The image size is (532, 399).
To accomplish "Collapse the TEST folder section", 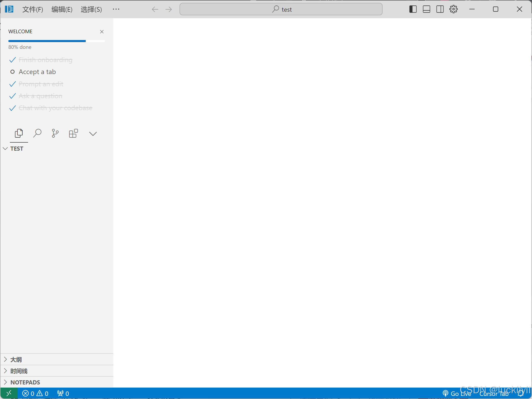I will [x=17, y=149].
